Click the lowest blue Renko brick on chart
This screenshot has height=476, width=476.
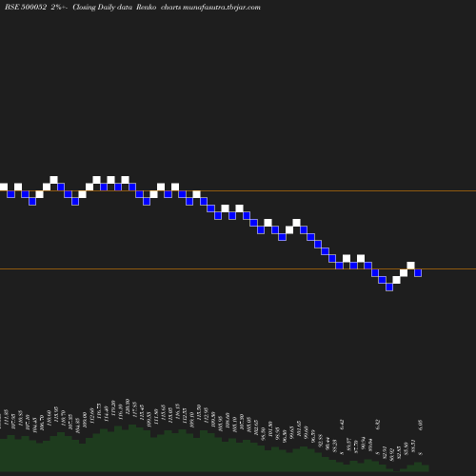click(x=389, y=287)
